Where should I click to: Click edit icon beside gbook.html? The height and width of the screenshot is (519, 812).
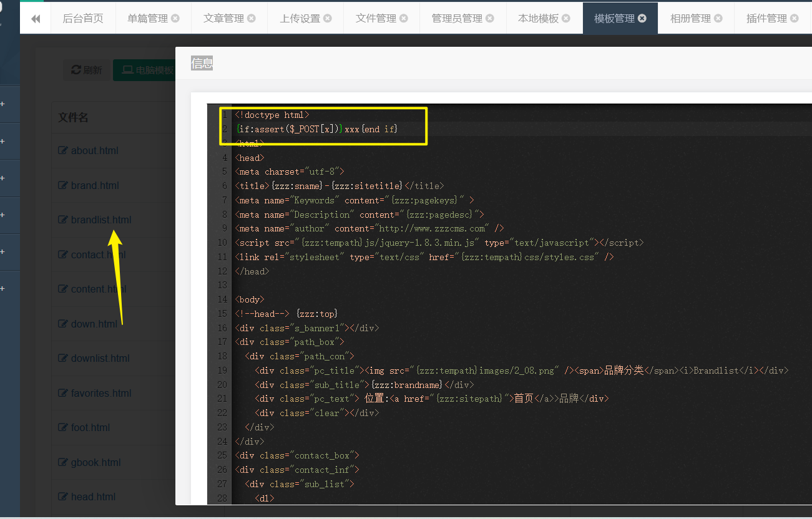pos(63,462)
